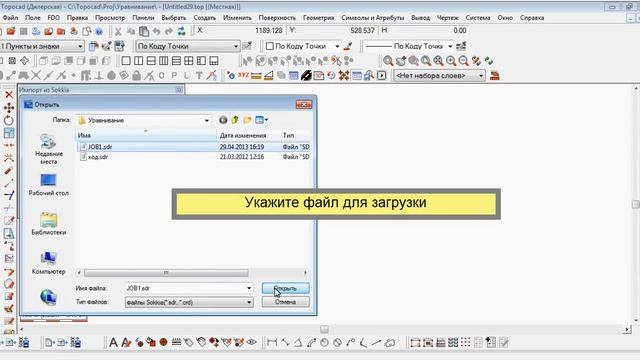Click the four-pane window layout icon
Image resolution: width=640 pixels, height=360 pixels.
tap(189, 61)
